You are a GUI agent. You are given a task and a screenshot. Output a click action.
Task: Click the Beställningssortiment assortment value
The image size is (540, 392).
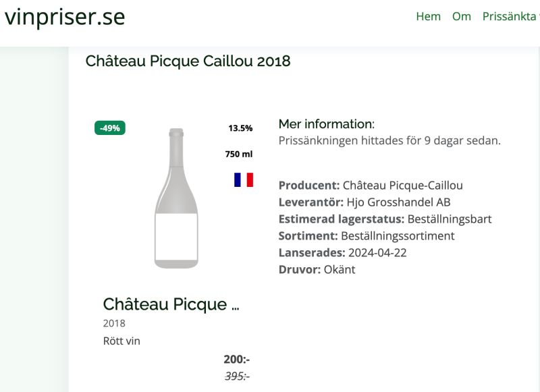[x=398, y=236]
